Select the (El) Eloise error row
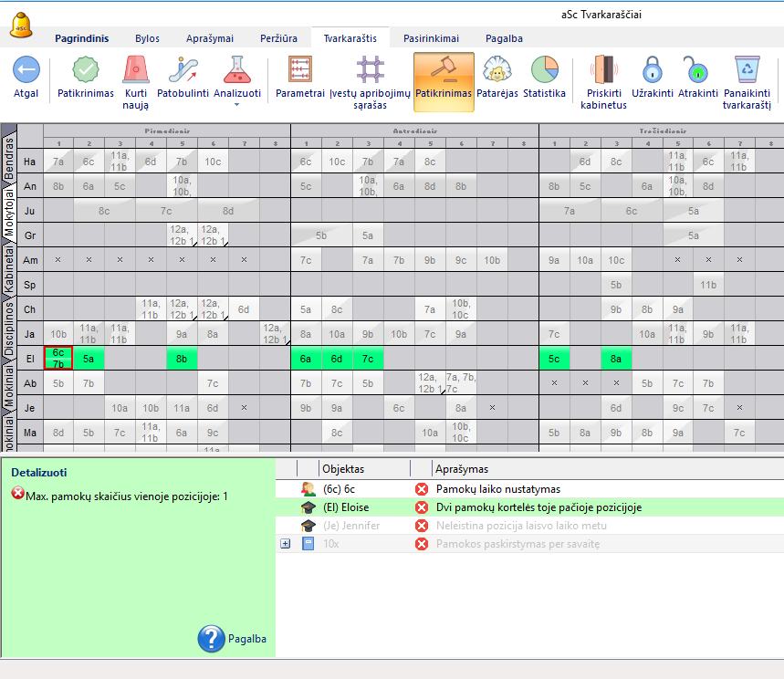The width and height of the screenshot is (784, 679). 529,507
